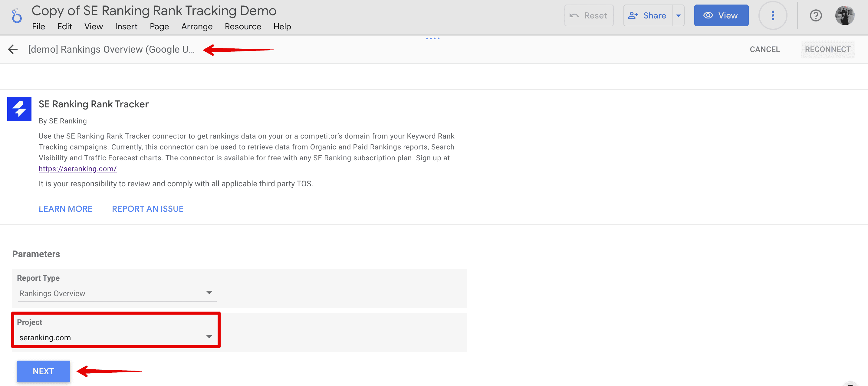The image size is (868, 386).
Task: Go back with the left arrow icon
Action: click(x=13, y=50)
